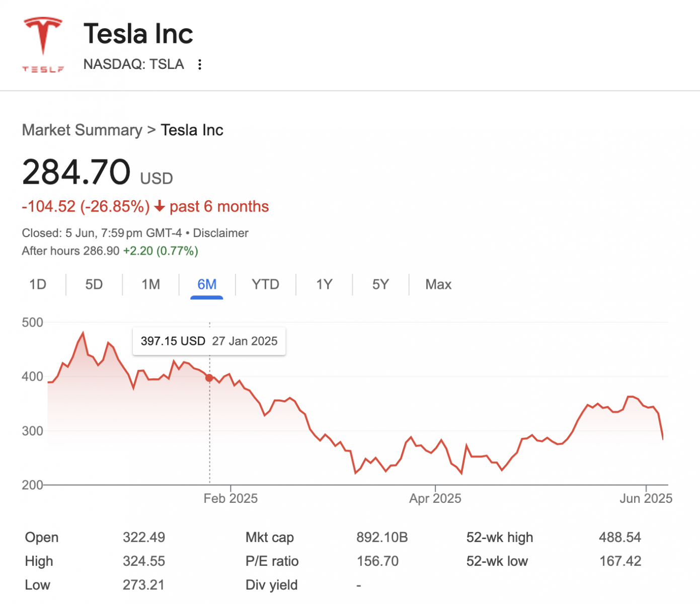
Task: Click the Tesla Inc heading title
Action: pos(138,34)
